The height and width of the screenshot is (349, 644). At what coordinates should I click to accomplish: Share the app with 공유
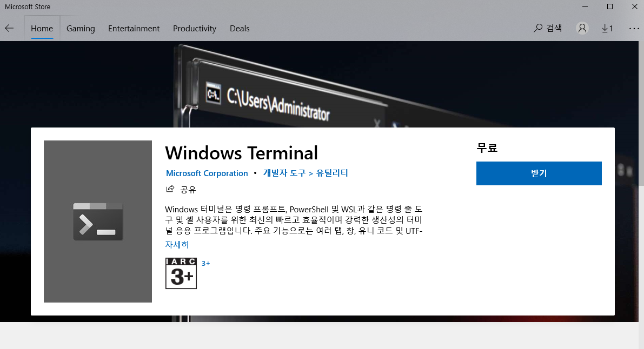coord(181,189)
